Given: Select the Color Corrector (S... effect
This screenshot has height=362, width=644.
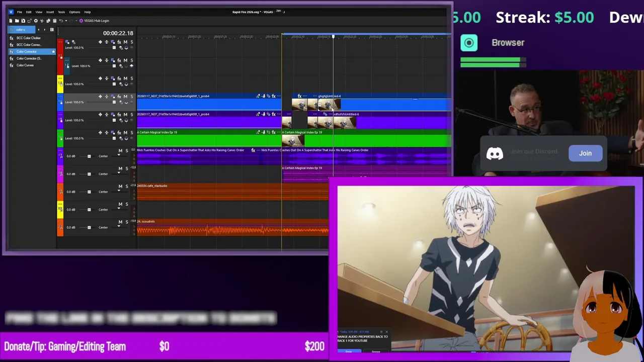Looking at the screenshot, I should coord(29,58).
